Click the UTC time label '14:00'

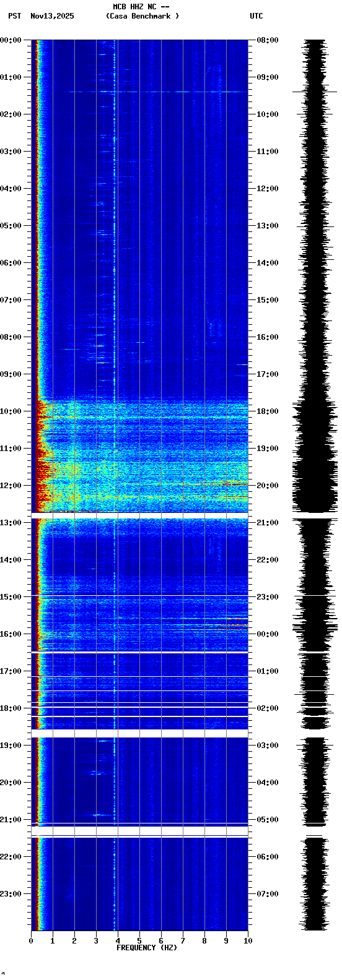(268, 263)
